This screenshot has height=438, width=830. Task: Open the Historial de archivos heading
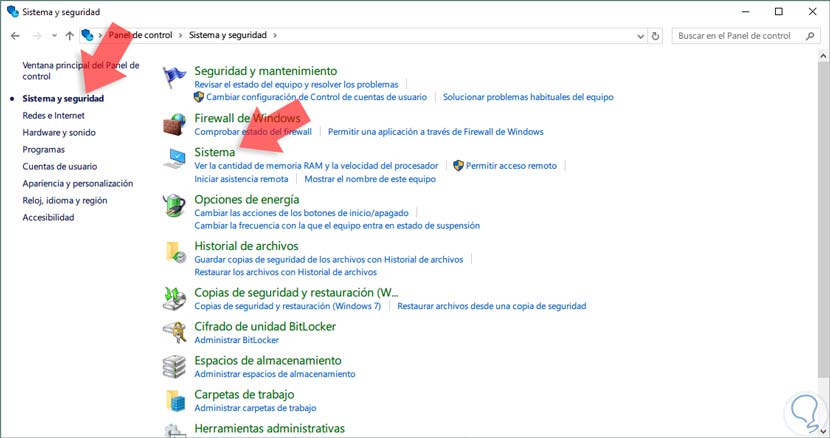[x=246, y=246]
